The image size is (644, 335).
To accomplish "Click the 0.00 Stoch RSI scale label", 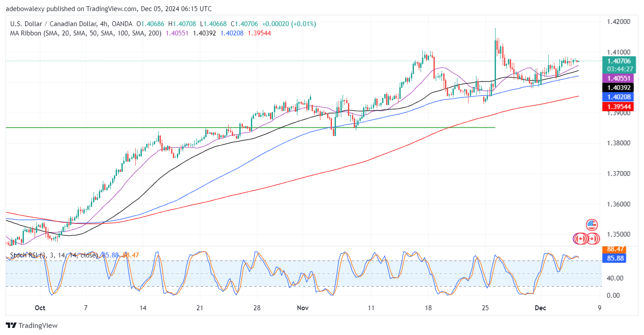I will click(x=613, y=296).
